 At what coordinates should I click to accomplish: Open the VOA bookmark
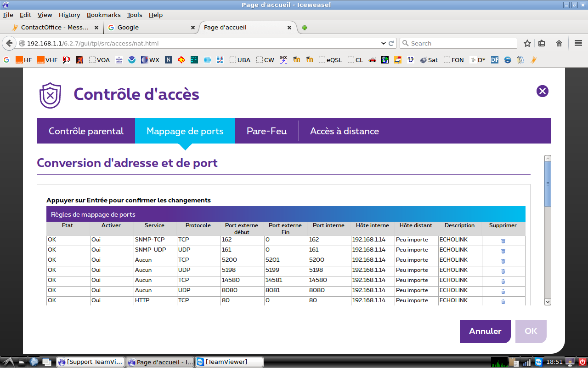click(x=99, y=60)
